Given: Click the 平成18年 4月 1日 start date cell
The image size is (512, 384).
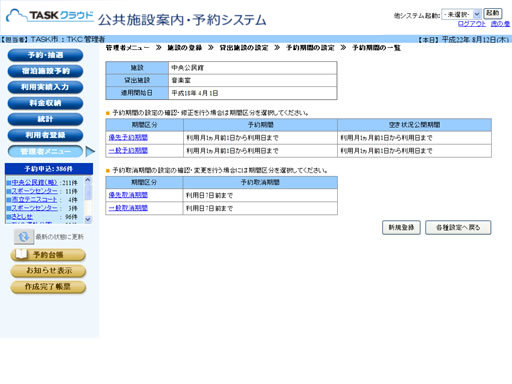Looking at the screenshot, I should point(253,93).
